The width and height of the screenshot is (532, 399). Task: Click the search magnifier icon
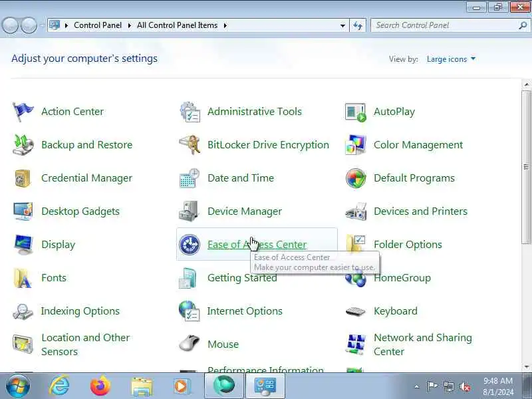[x=523, y=25]
